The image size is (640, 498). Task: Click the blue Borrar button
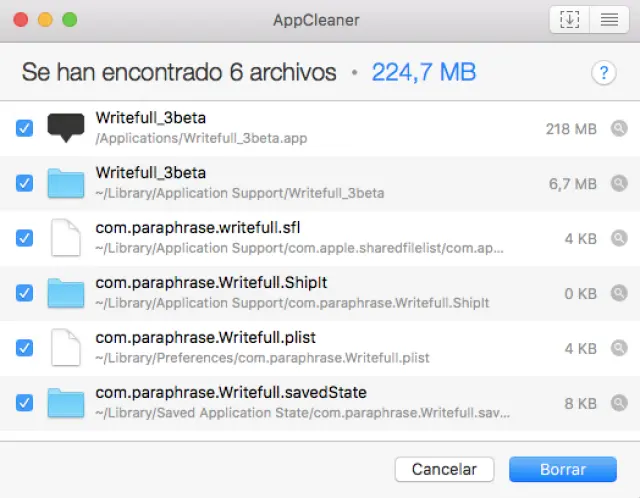pos(562,469)
